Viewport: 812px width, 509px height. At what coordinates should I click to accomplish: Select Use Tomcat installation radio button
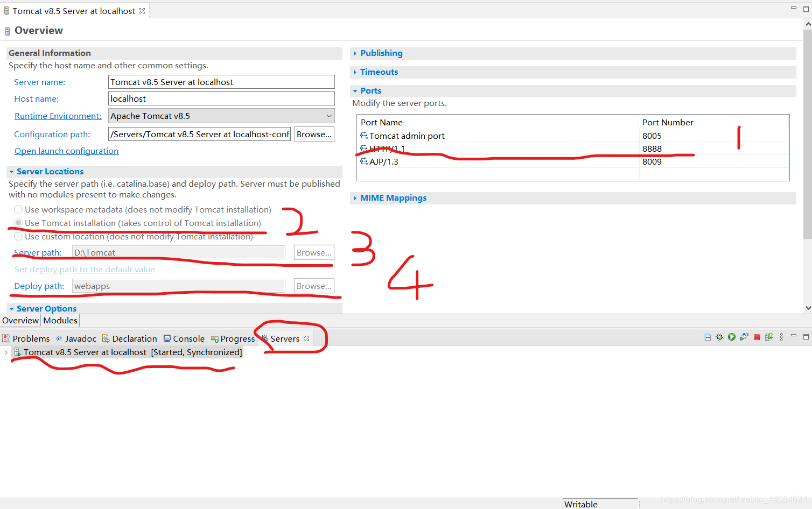(x=18, y=223)
